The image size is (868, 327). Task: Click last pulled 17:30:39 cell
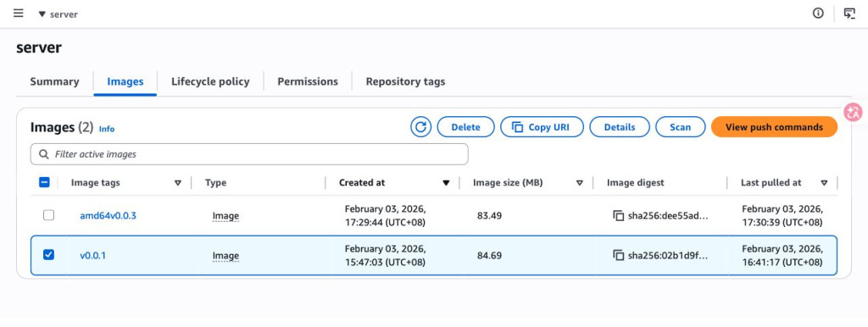tap(782, 216)
